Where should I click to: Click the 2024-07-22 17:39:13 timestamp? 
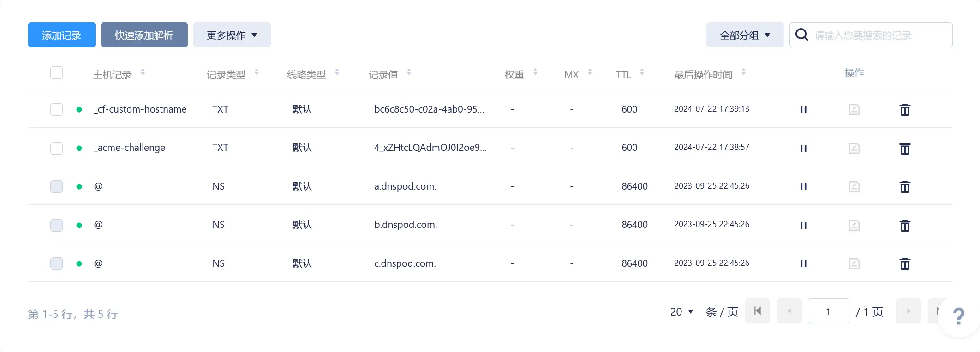tap(711, 109)
